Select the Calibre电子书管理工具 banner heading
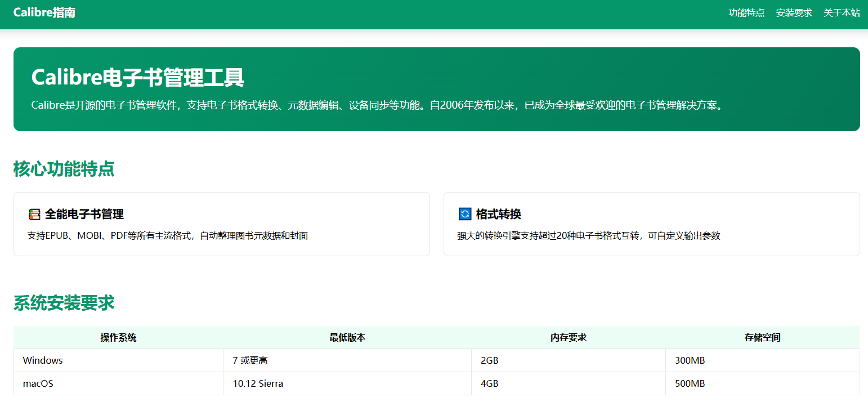Image resolution: width=868 pixels, height=402 pixels. click(x=138, y=77)
